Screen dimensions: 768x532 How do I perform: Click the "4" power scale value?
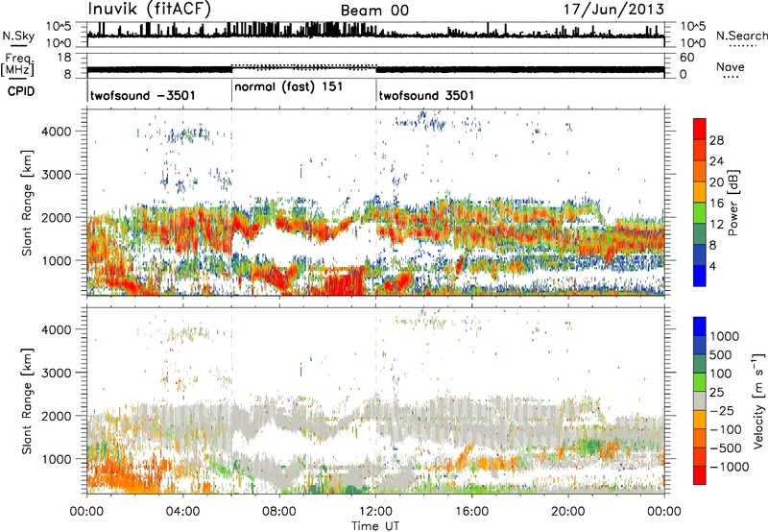pos(712,267)
